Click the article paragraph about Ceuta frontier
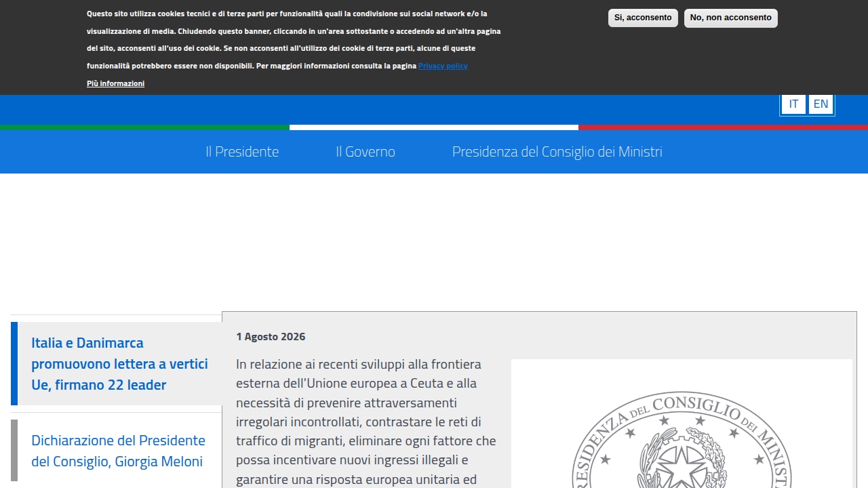This screenshot has width=868, height=488. coord(367,422)
